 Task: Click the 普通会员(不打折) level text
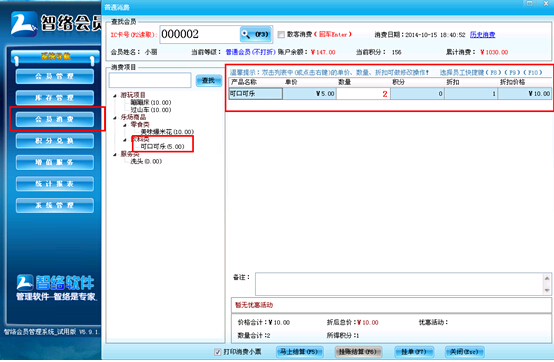point(251,52)
